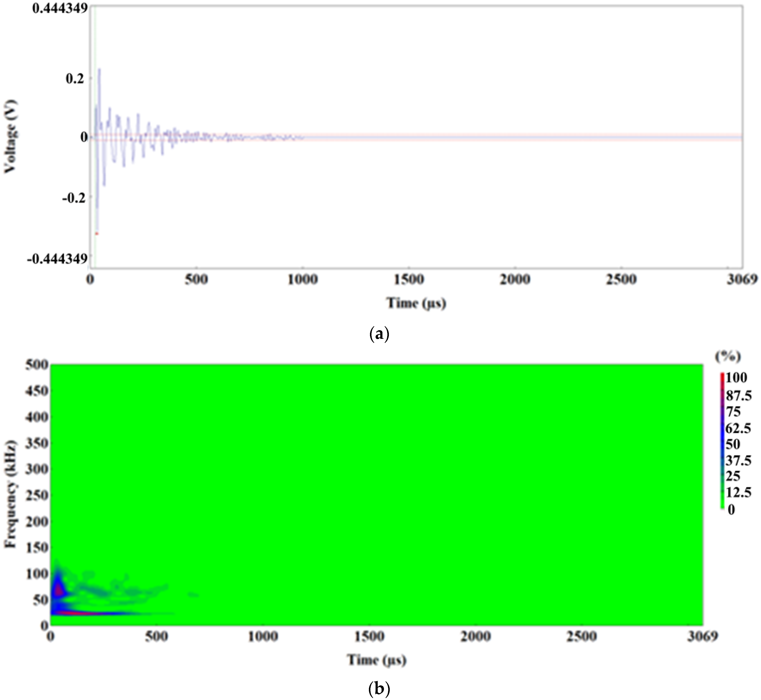Click the 500 tick on the frequency axis

click(x=37, y=365)
